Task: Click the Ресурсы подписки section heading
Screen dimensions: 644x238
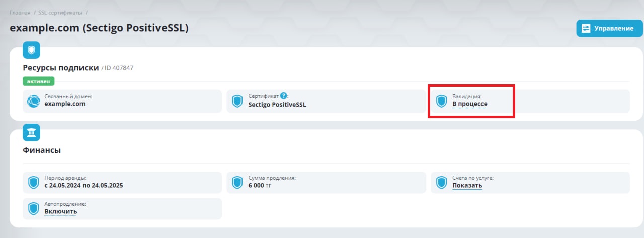Action: point(61,68)
